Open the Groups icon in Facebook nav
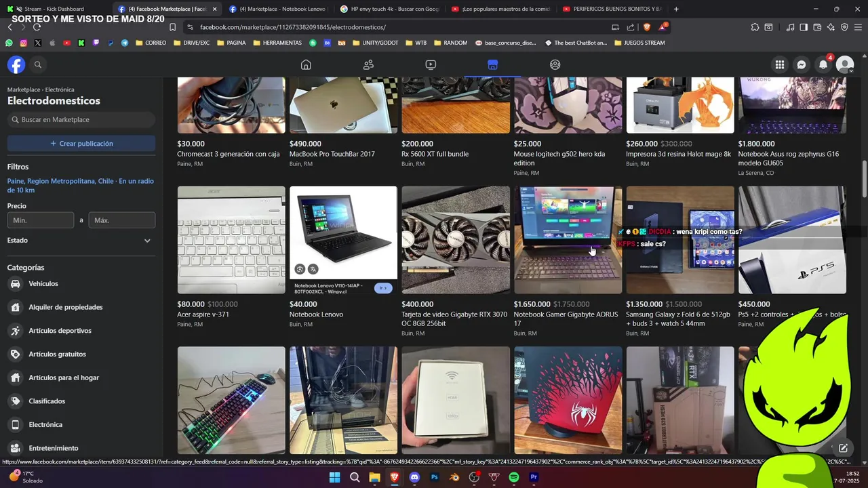Viewport: 868px width, 488px height. (555, 64)
